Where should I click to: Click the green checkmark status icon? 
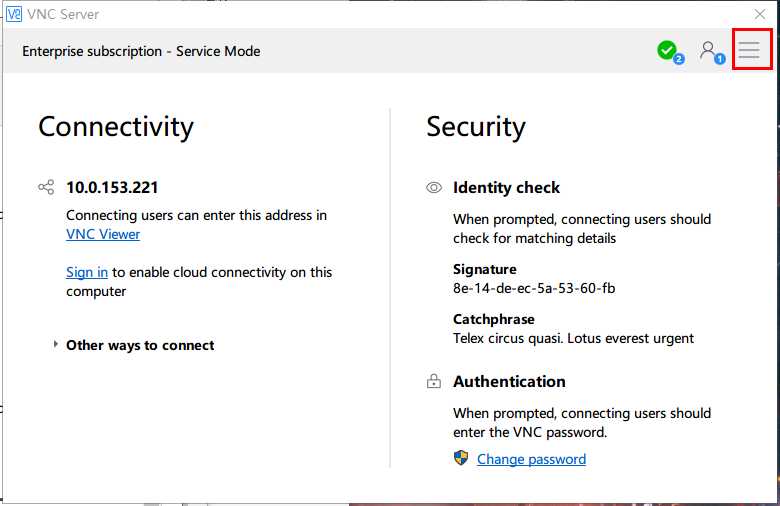pos(670,52)
